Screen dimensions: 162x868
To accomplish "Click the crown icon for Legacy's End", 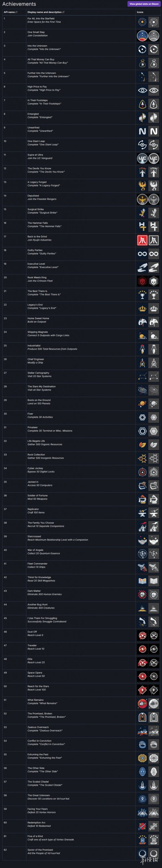I will 142,308.
